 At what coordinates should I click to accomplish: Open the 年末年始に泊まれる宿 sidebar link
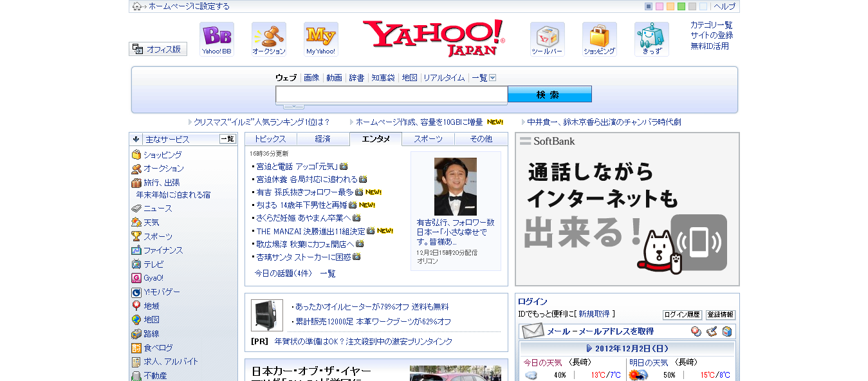click(x=173, y=195)
